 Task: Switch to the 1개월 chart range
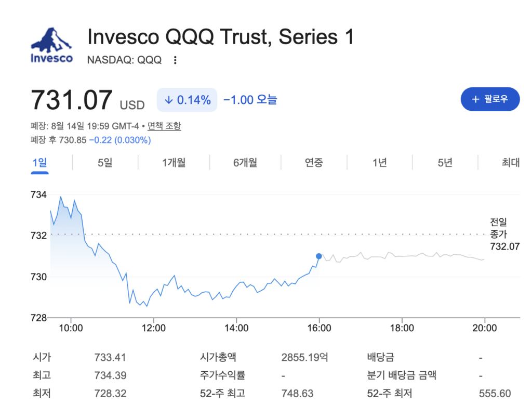click(x=174, y=163)
